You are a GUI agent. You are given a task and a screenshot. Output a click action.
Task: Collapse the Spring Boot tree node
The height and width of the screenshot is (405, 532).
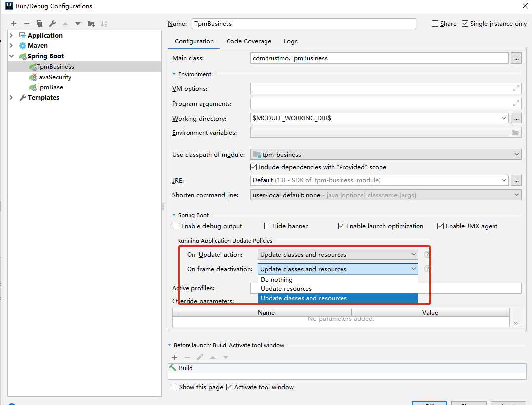point(11,56)
